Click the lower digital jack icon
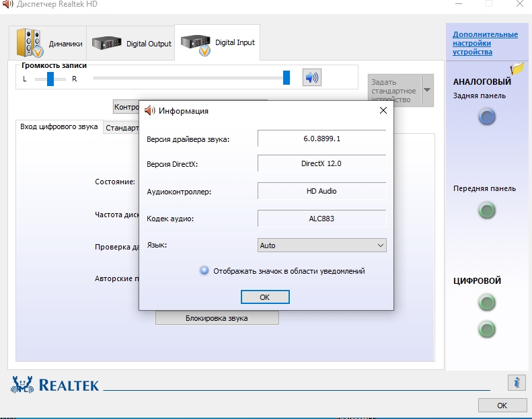 (487, 329)
